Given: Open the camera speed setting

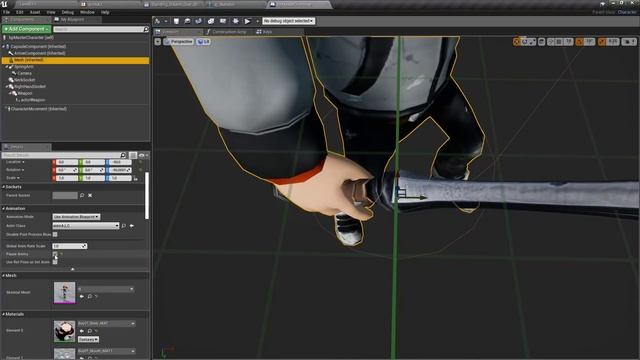Looking at the screenshot, I should (x=629, y=42).
